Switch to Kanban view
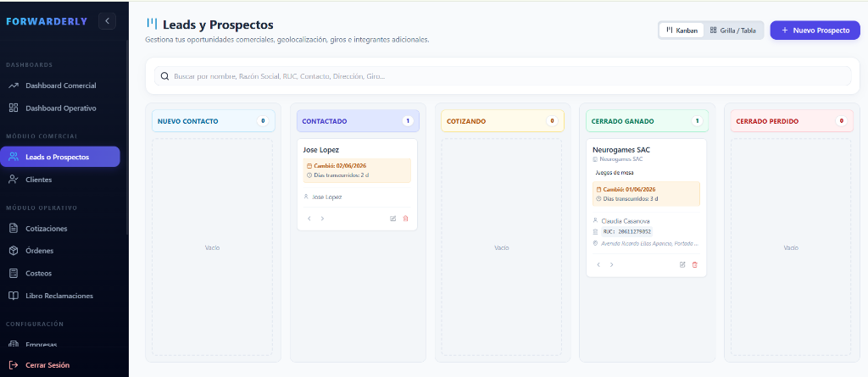This screenshot has height=377, width=868. pos(682,30)
